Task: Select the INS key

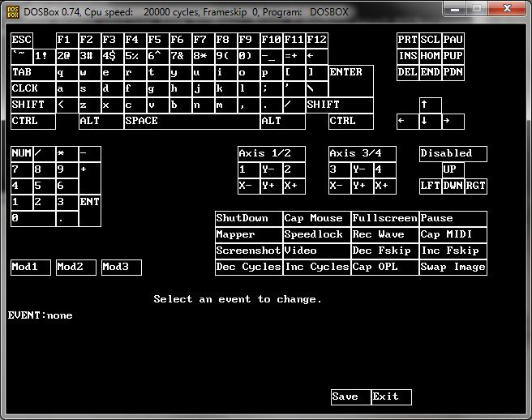Action: tap(408, 56)
